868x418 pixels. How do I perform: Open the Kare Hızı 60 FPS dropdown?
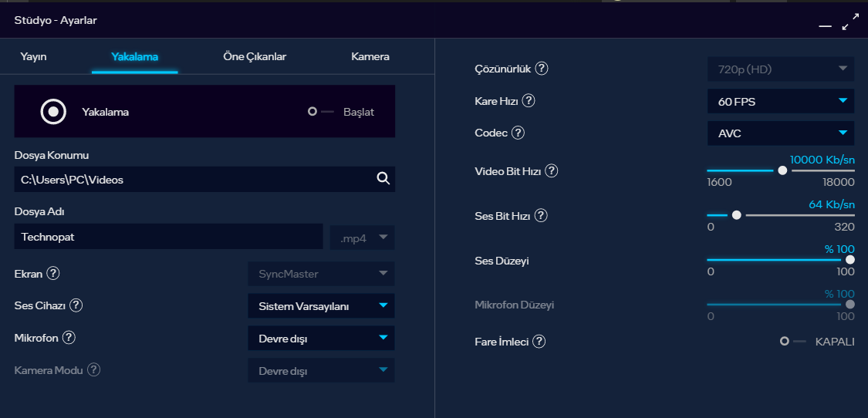tap(780, 101)
